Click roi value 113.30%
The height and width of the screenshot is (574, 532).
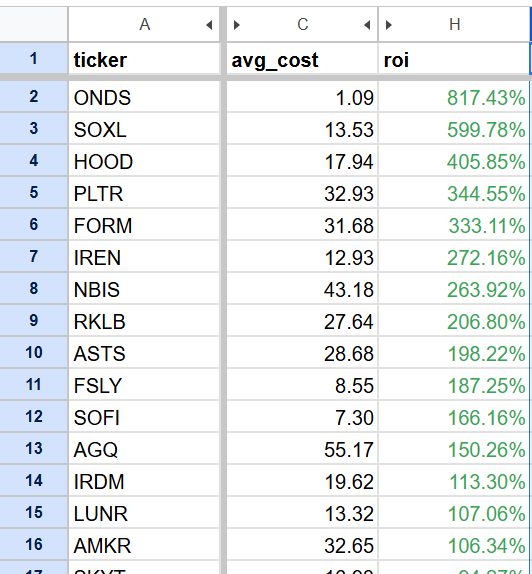(x=454, y=480)
